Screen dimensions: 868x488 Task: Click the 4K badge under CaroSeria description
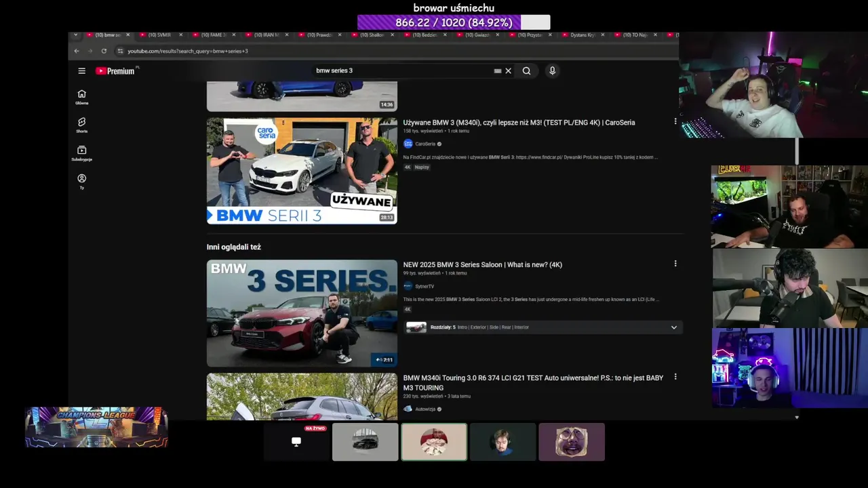point(408,167)
